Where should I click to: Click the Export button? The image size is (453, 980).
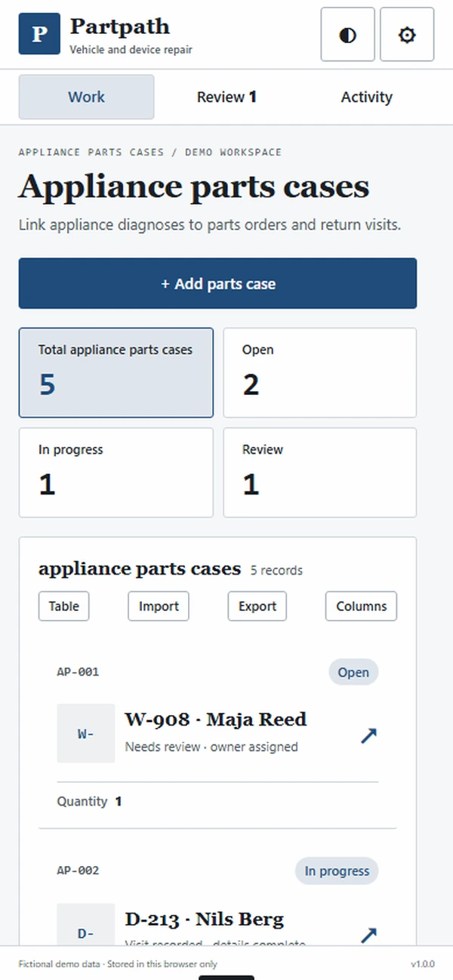(x=257, y=606)
